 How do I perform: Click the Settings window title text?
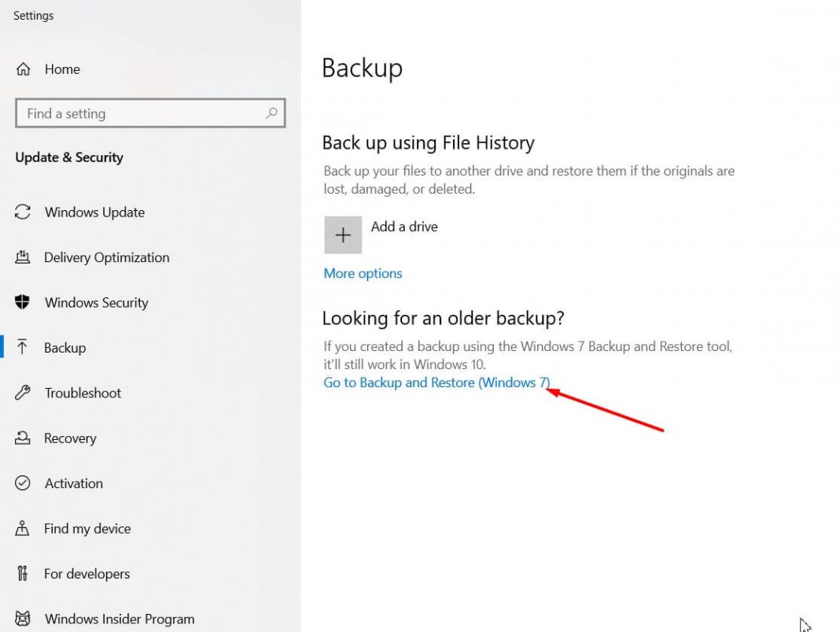[33, 16]
